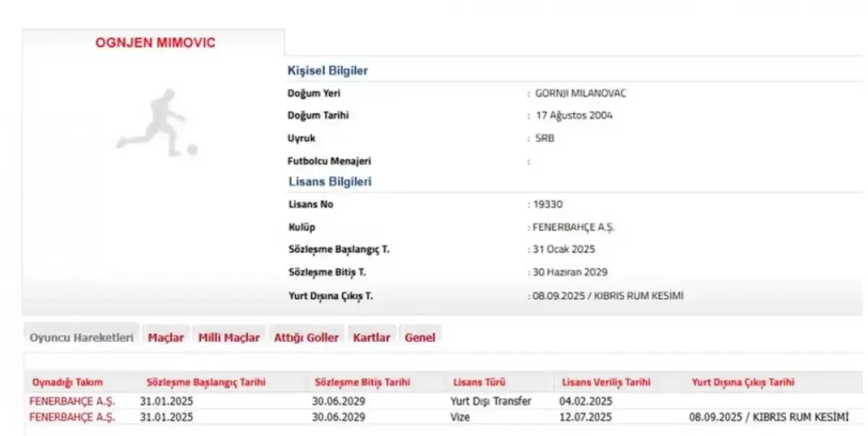The height and width of the screenshot is (436, 868).
Task: Show the Kartlar tab
Action: (371, 338)
